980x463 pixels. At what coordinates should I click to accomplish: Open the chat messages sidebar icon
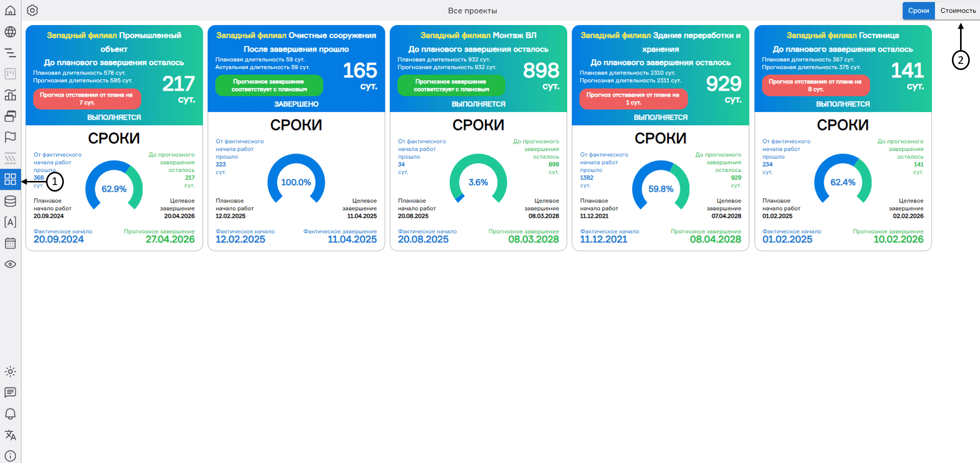(10, 392)
